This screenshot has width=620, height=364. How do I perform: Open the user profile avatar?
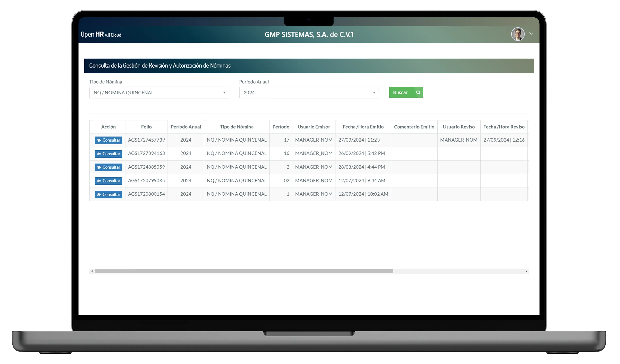518,34
